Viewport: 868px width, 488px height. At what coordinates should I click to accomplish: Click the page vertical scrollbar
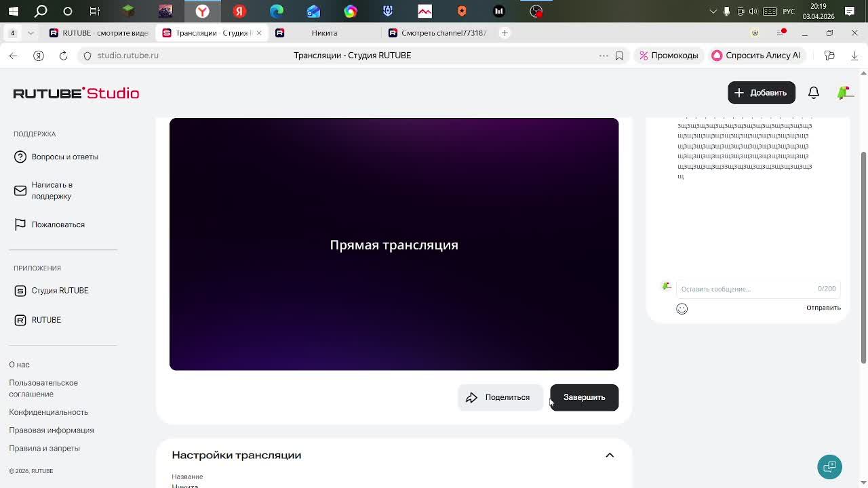863,258
